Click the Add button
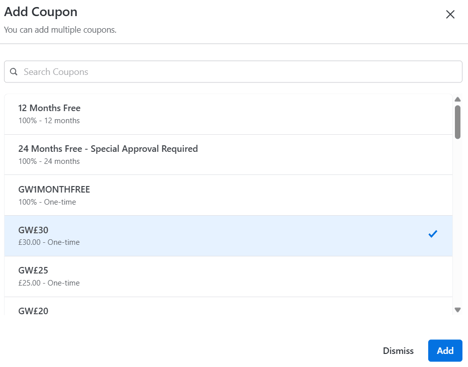Viewport: 468px width, 367px height. tap(445, 351)
